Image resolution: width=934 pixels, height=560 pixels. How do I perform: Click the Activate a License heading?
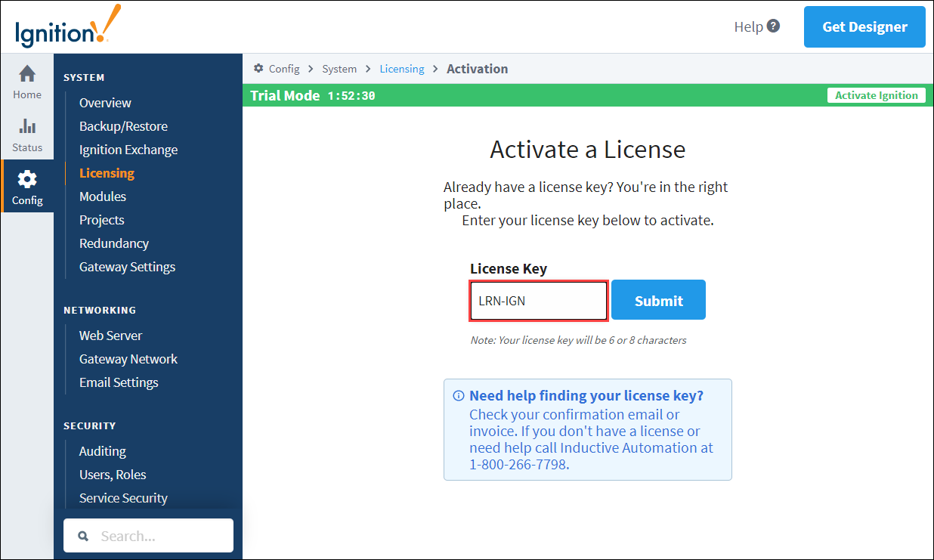[587, 150]
